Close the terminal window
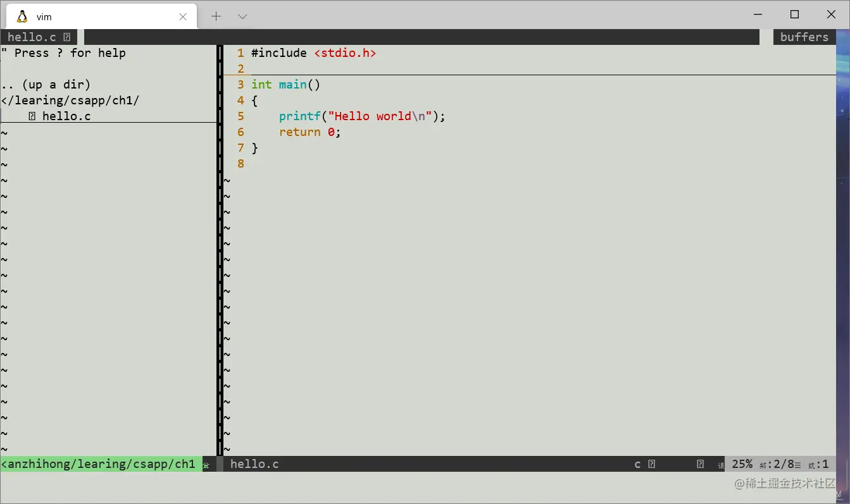Image resolution: width=850 pixels, height=504 pixels. point(832,15)
